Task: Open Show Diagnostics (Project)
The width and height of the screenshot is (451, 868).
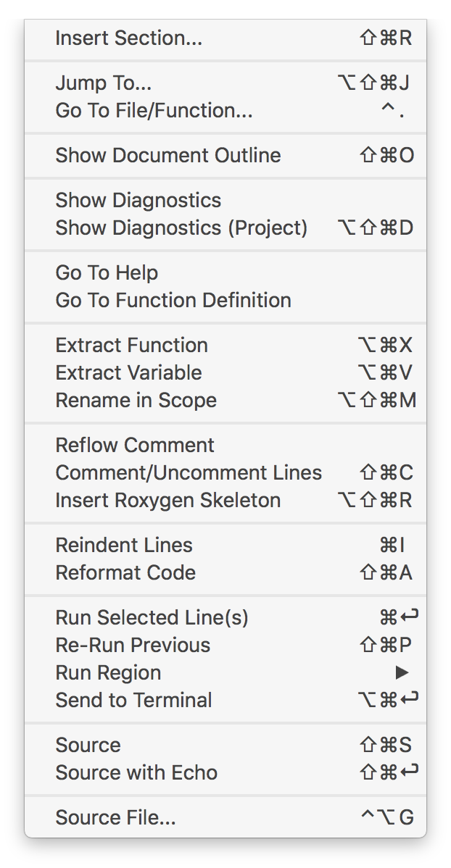Action: coord(225,228)
